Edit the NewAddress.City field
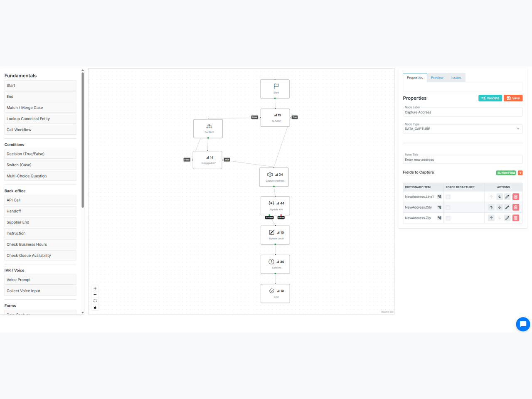Image resolution: width=532 pixels, height=399 pixels. [x=507, y=207]
